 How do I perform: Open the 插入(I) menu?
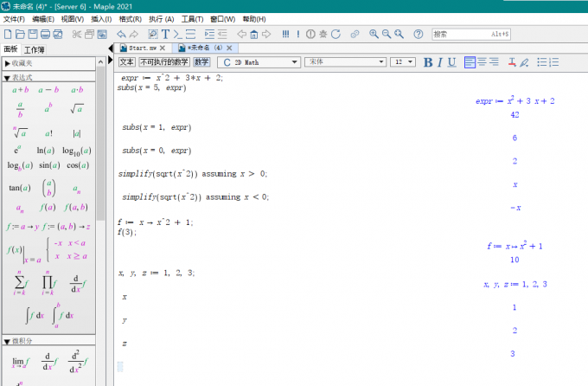(x=101, y=19)
